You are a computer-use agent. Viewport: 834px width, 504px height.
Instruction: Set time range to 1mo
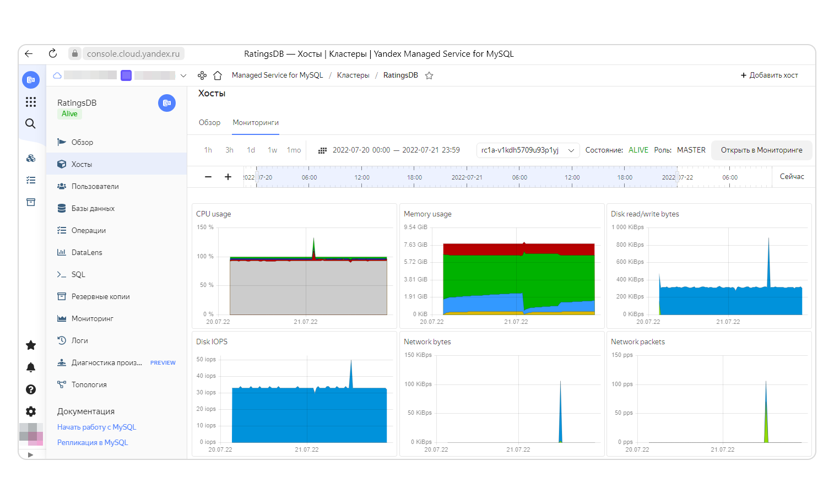pos(294,150)
